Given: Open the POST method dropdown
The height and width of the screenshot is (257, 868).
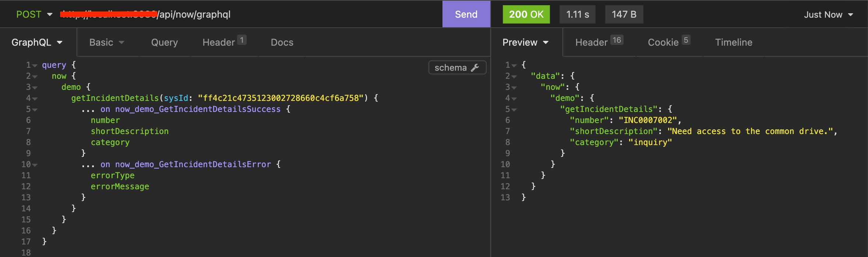Looking at the screenshot, I should click(x=34, y=14).
